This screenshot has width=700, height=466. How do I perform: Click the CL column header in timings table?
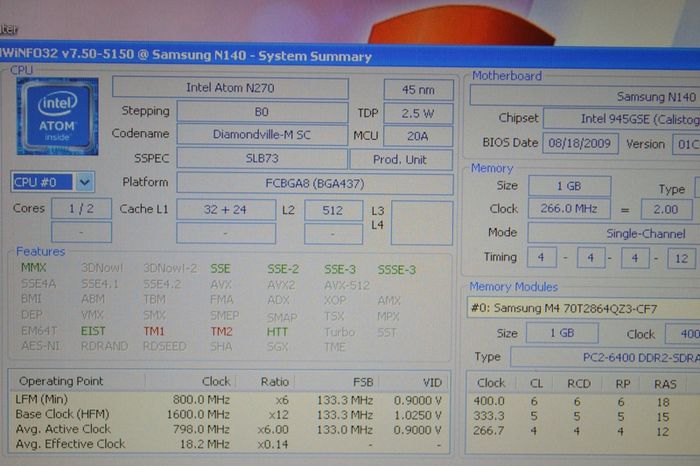(536, 383)
